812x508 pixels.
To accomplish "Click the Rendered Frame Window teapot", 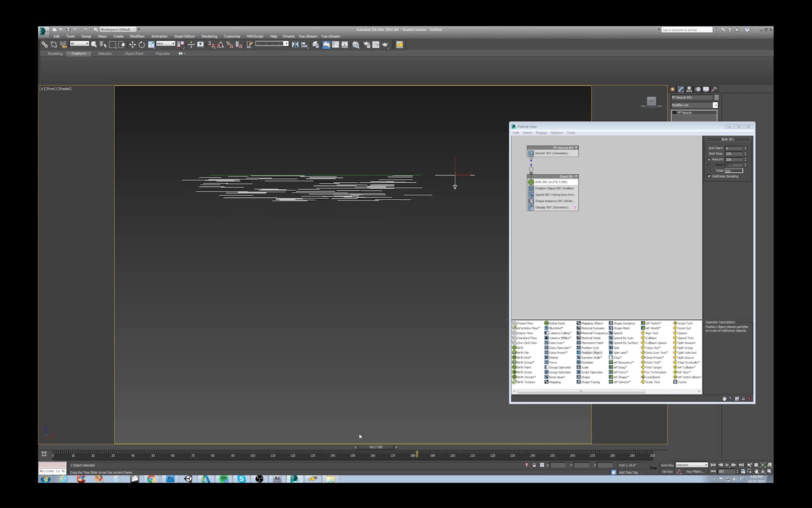I will pos(376,44).
